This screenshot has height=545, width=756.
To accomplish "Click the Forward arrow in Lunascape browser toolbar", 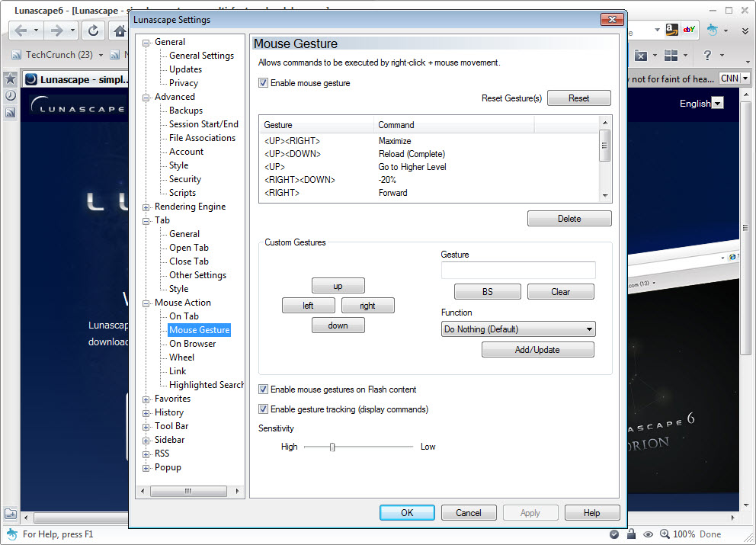I will tap(57, 30).
